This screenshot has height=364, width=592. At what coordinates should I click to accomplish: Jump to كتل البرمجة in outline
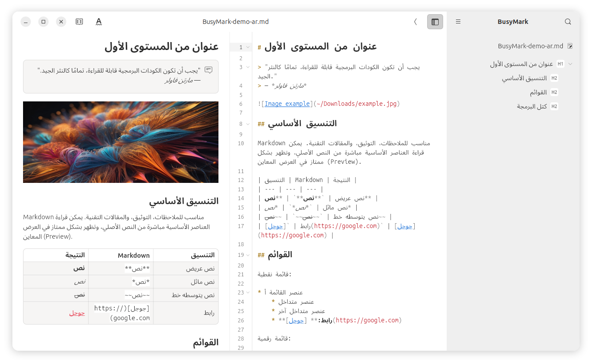[532, 107]
